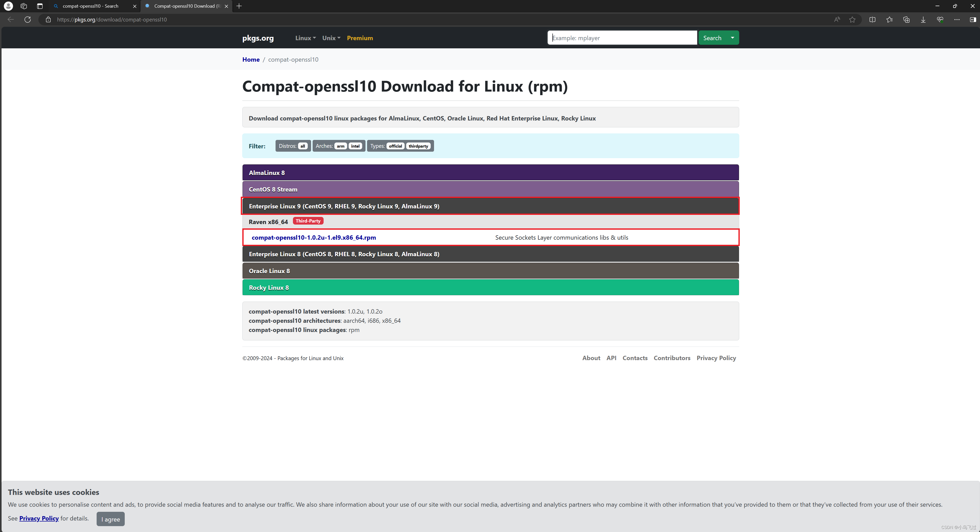
Task: Open the footer Privacy Policy link
Action: point(716,358)
